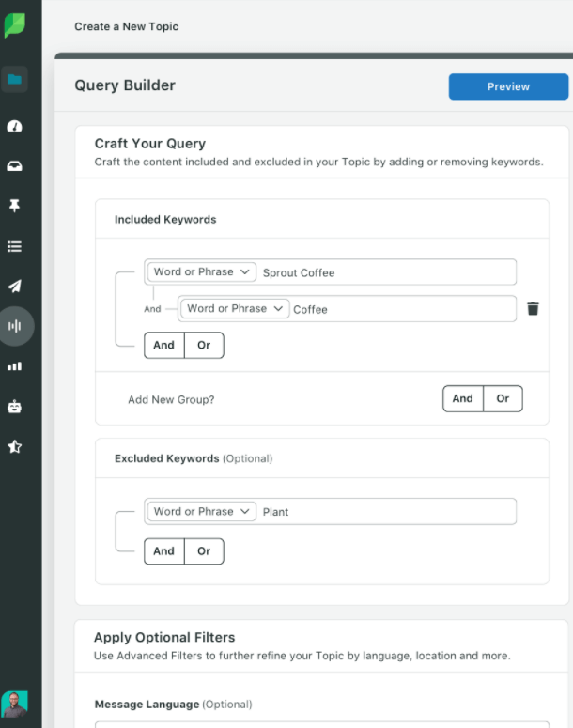The height and width of the screenshot is (728, 573).
Task: Click the blue Preview button
Action: coord(508,86)
